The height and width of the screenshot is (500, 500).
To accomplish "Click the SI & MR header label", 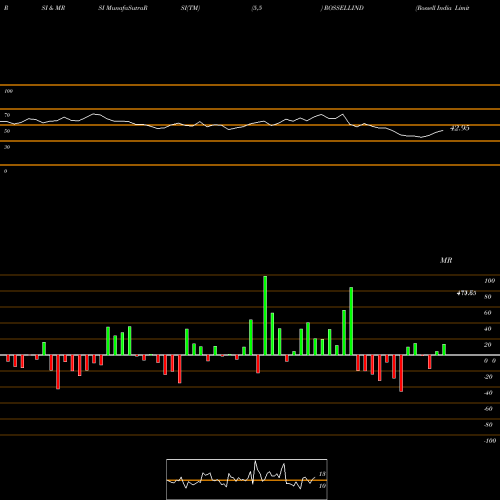I will pos(53,8).
